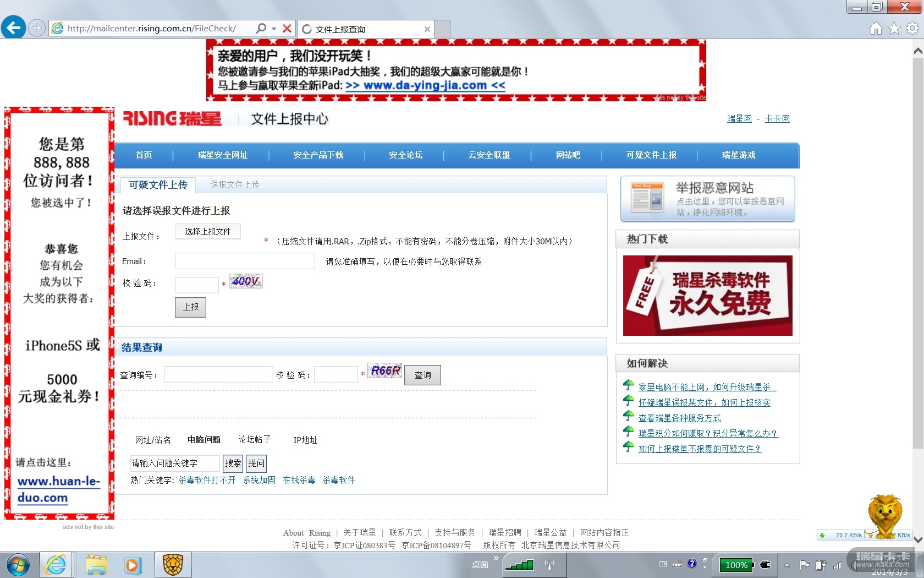Viewport: 924px width, 578px height.
Task: Click the Rising lion mascot icon
Action: (885, 515)
